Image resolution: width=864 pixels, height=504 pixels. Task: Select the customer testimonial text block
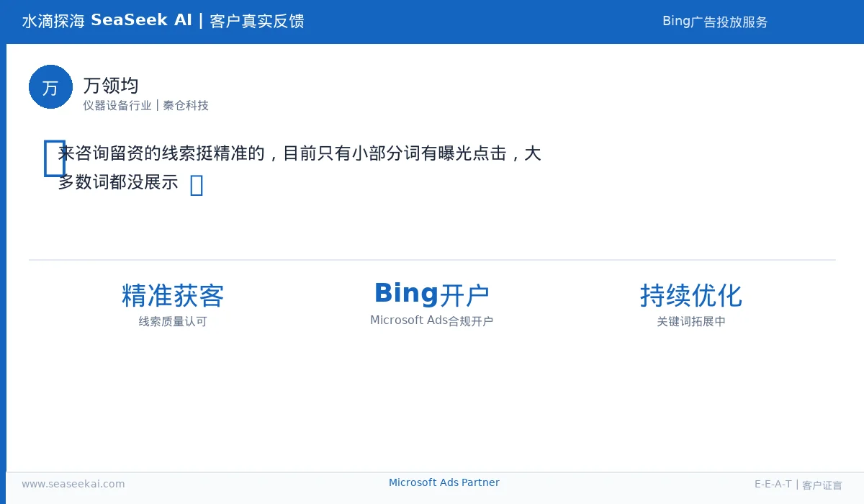tap(299, 167)
